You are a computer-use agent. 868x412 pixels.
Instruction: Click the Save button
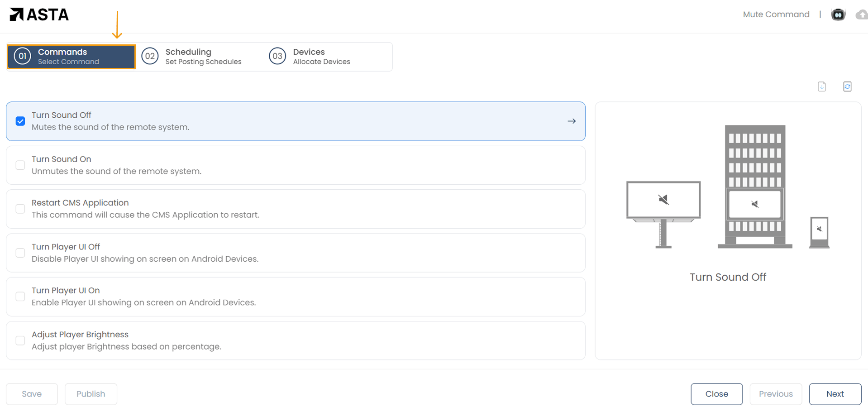tap(32, 394)
